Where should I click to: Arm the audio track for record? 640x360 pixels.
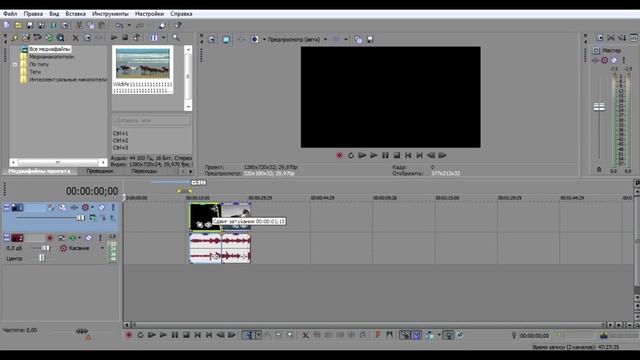click(50, 238)
